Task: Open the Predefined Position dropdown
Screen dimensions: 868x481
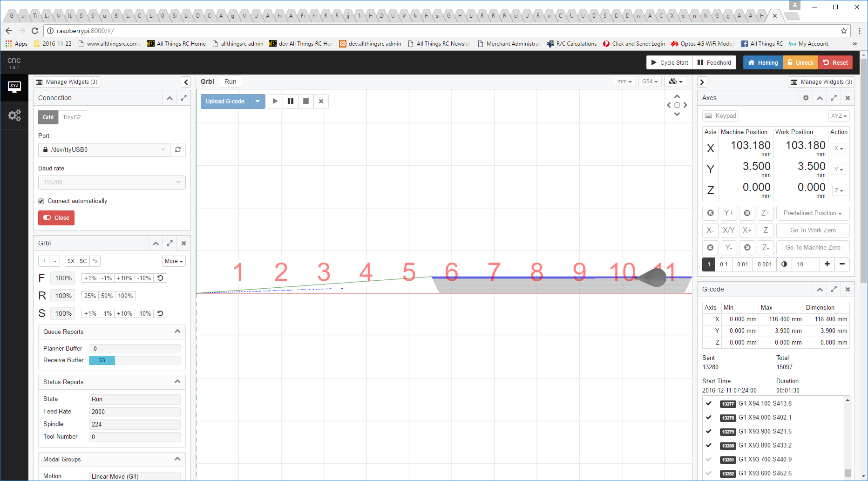Action: tap(812, 213)
